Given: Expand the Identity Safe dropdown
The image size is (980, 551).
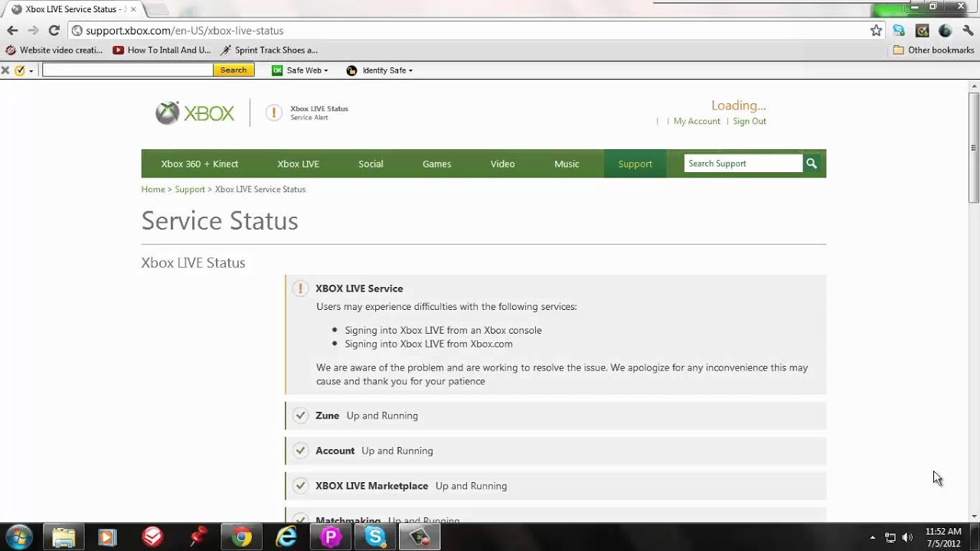Looking at the screenshot, I should click(x=380, y=70).
